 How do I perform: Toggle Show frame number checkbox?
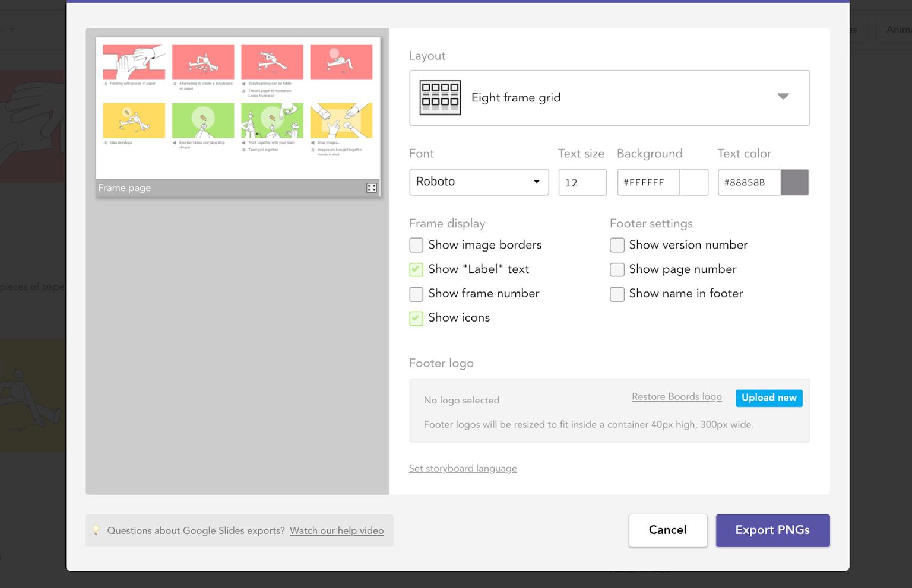click(x=416, y=294)
